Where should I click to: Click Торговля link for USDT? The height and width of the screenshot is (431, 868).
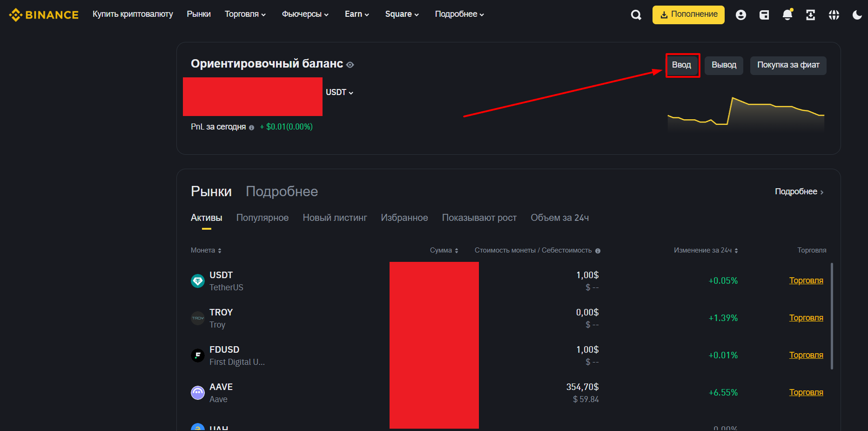coord(806,280)
